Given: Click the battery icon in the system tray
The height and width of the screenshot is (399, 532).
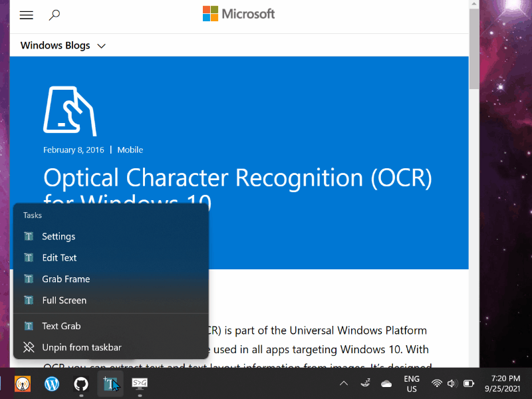Looking at the screenshot, I should coord(468,383).
